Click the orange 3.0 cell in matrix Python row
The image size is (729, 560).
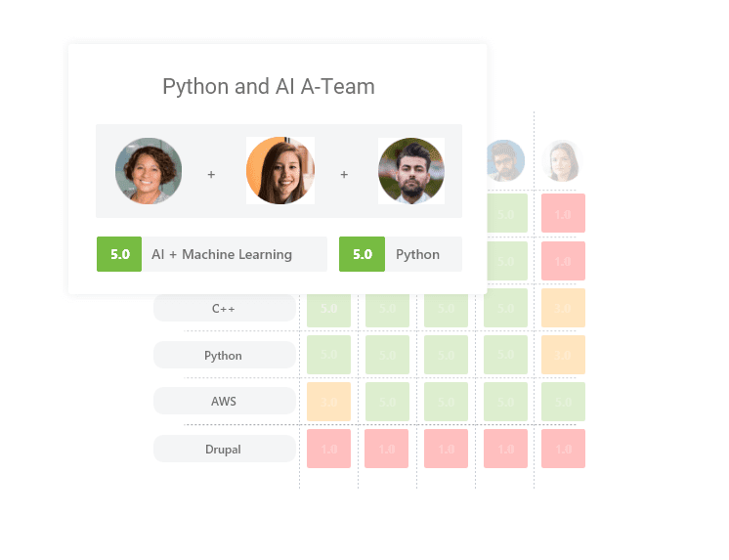point(563,356)
